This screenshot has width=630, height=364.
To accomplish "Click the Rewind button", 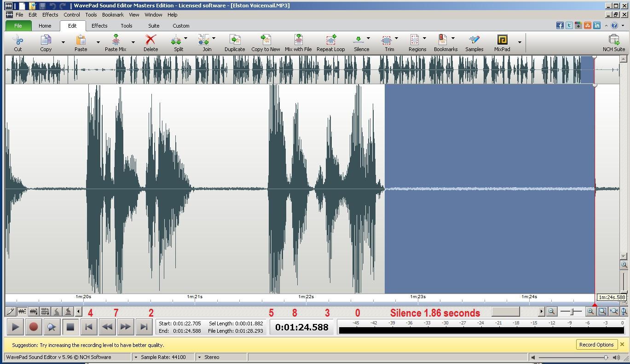I will (107, 327).
